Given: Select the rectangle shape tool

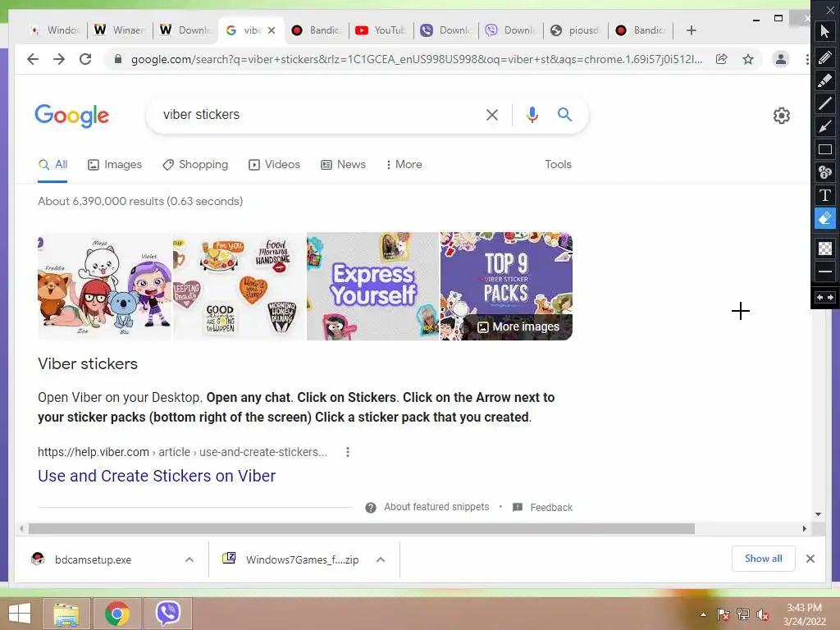Looking at the screenshot, I should 825,149.
